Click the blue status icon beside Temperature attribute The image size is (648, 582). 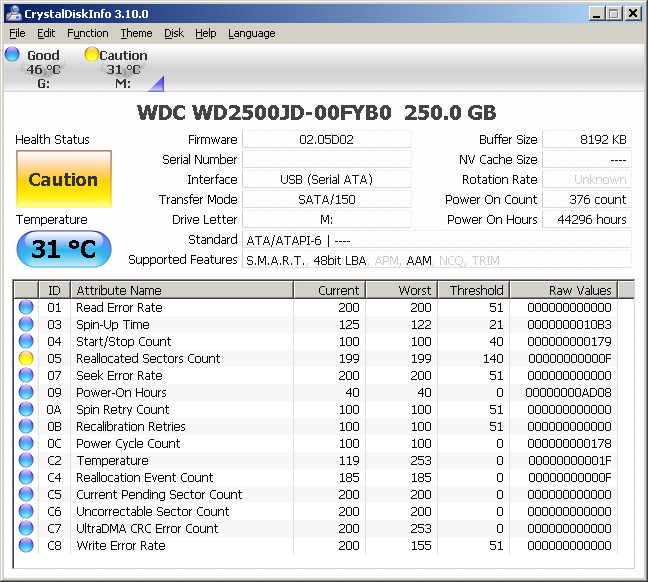[26, 460]
